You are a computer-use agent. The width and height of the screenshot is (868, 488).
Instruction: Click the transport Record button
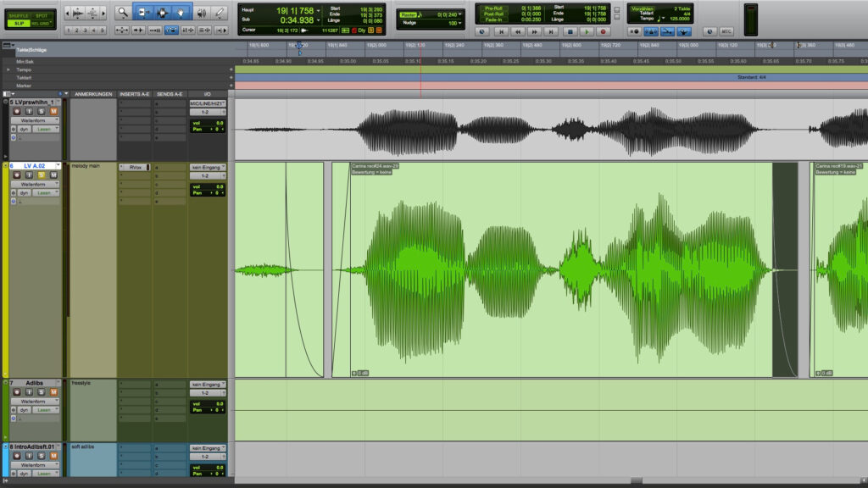tap(604, 31)
